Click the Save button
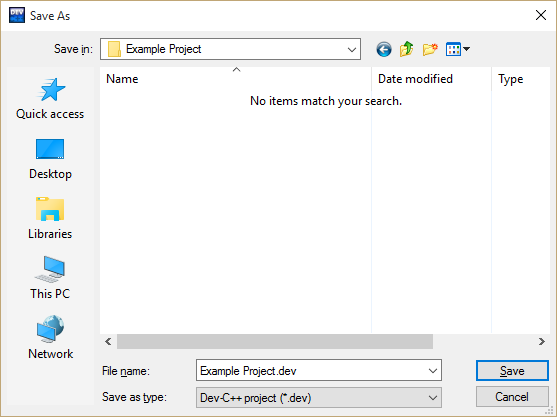557x417 pixels. (512, 371)
